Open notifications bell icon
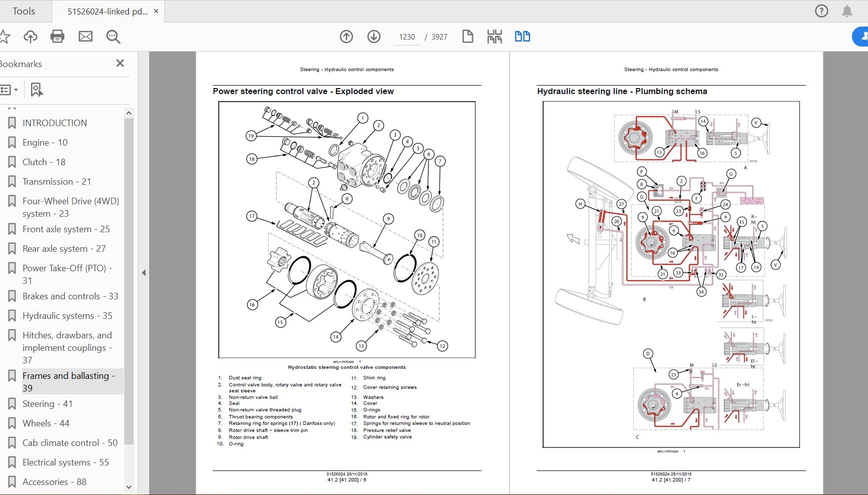Screen dimensions: 868x495 pyautogui.click(x=847, y=11)
